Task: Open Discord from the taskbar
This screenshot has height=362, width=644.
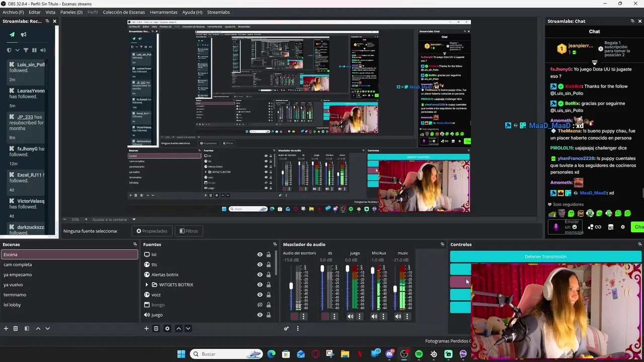Action: click(x=389, y=354)
